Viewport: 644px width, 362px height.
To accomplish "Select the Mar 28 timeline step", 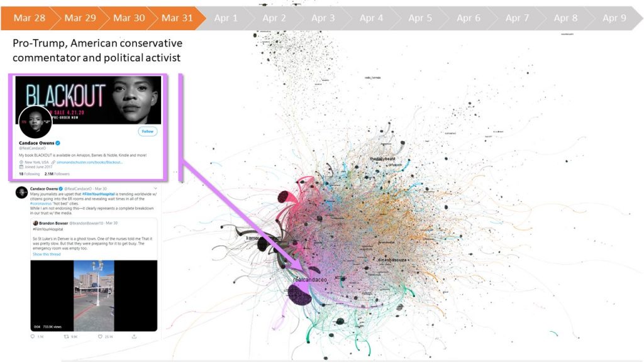I will tap(30, 18).
